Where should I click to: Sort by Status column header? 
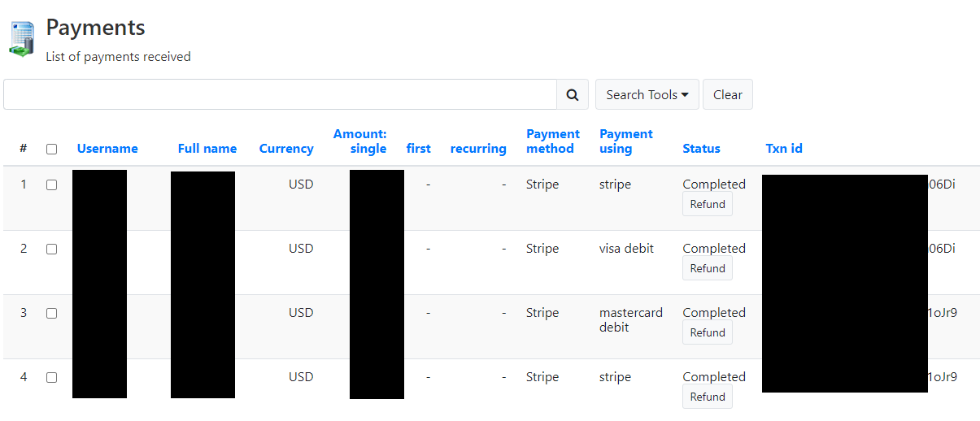pyautogui.click(x=701, y=149)
